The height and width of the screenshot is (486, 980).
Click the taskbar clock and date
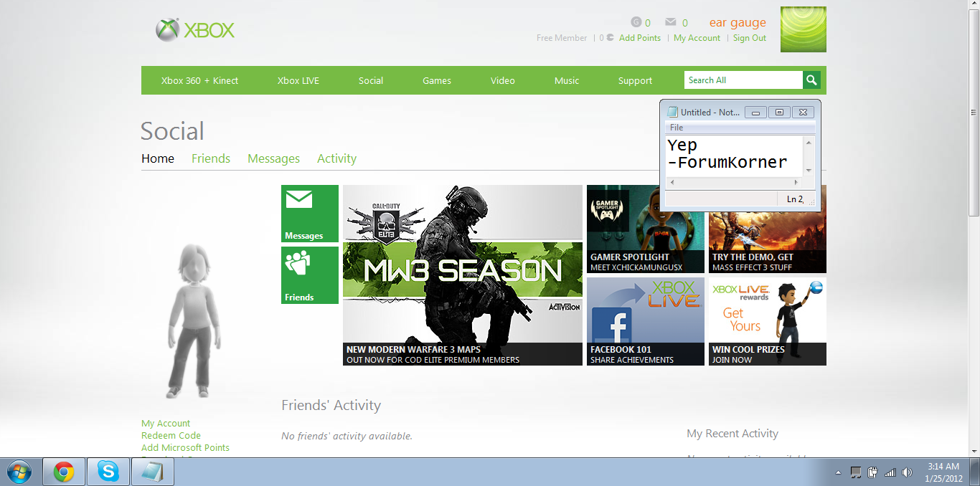(943, 472)
